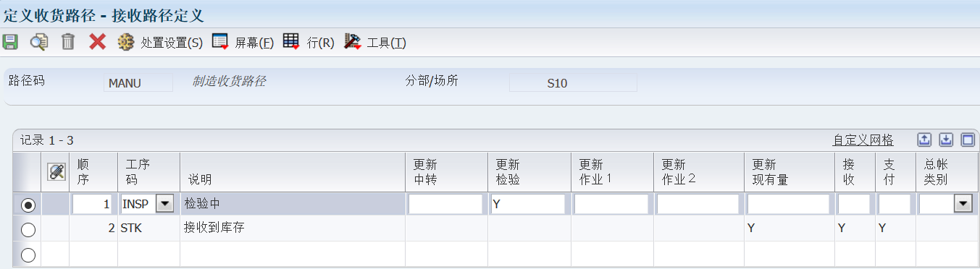Click the 路径码 field showing MANU
The width and height of the screenshot is (980, 269).
pos(138,82)
